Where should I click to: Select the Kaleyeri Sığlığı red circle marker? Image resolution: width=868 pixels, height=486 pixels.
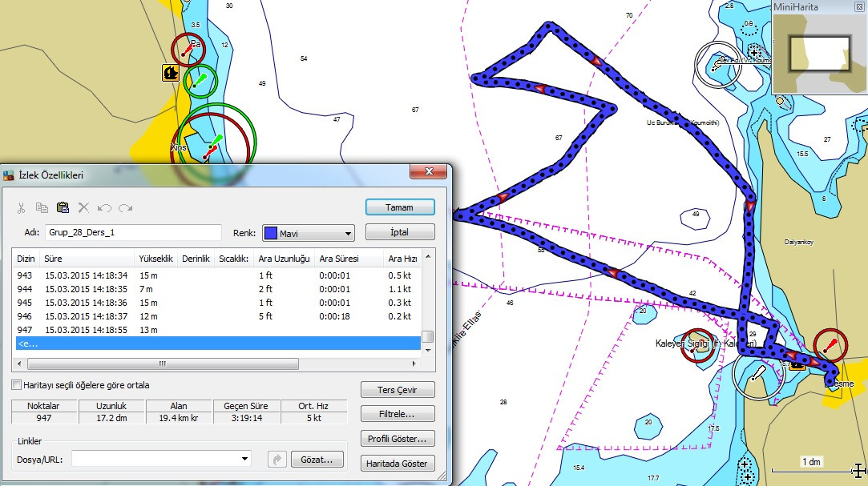(x=697, y=346)
